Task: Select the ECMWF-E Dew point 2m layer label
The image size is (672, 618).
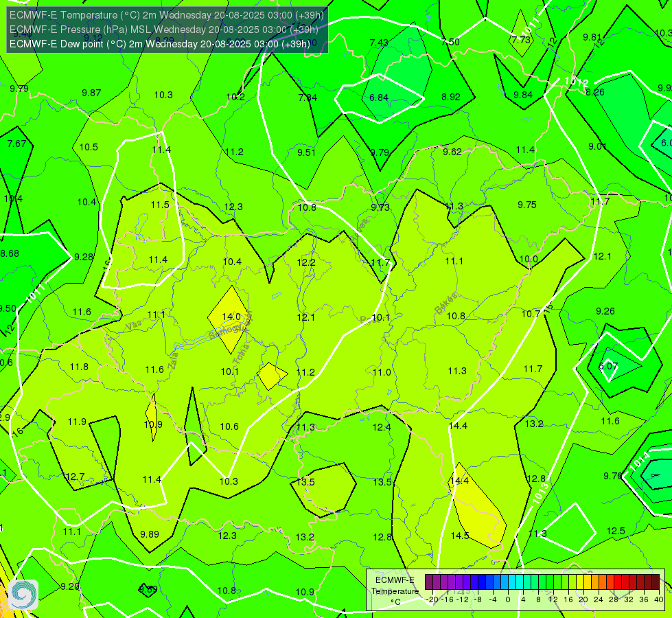Action: [x=160, y=44]
